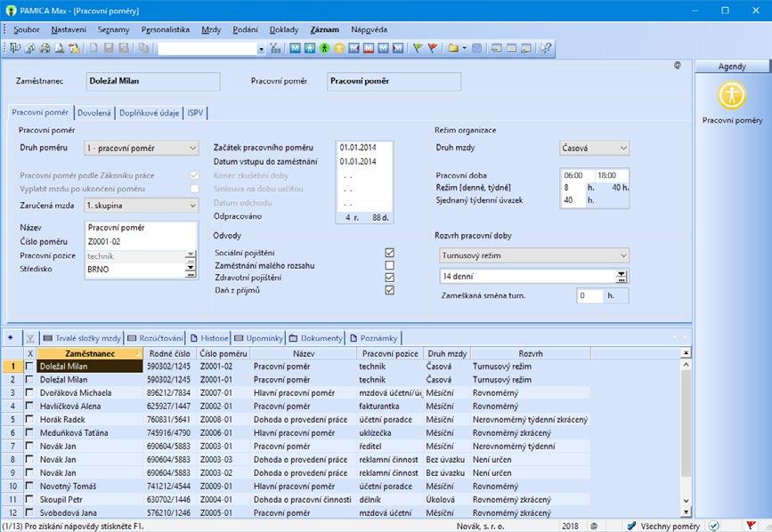Click the first blue M toolbar icon
772x532 pixels.
click(x=295, y=48)
